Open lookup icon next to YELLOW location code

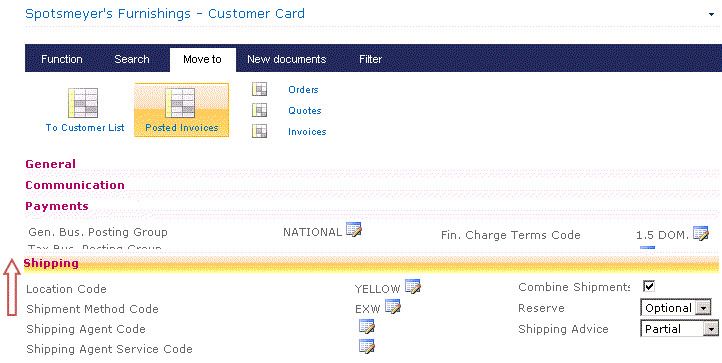tap(413, 287)
